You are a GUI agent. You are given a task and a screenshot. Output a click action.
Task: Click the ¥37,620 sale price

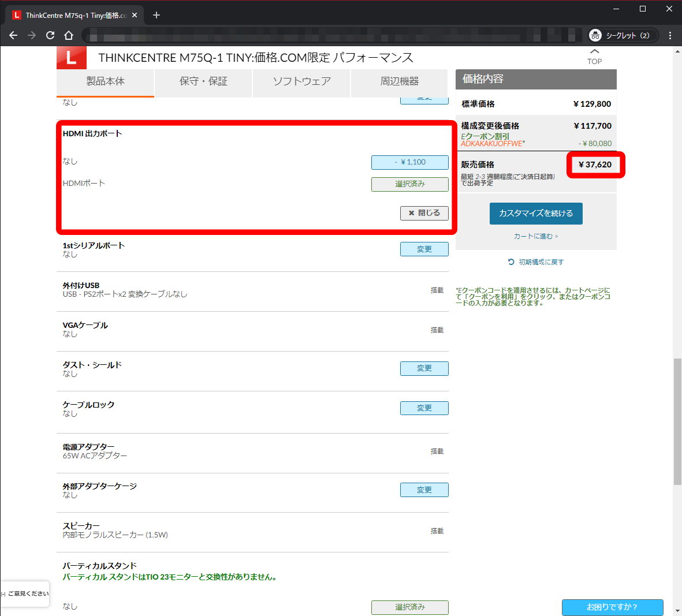click(x=595, y=165)
